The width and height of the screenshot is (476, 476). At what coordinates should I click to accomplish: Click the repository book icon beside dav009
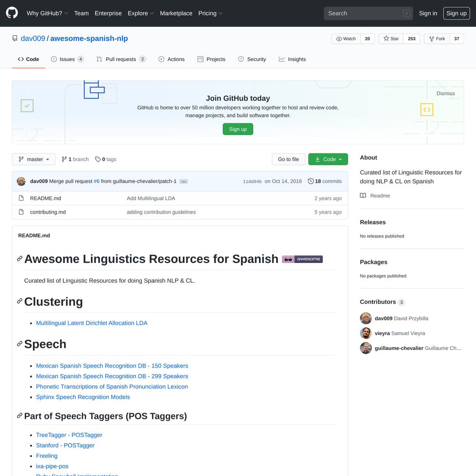click(x=15, y=38)
